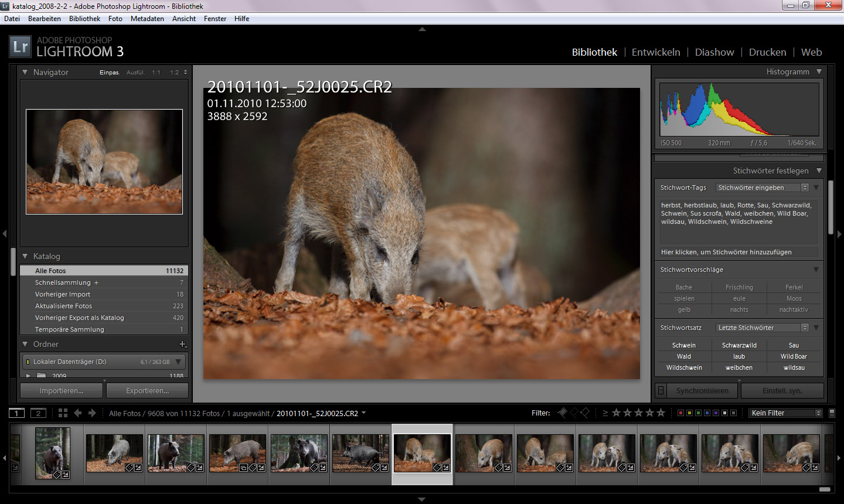Viewport: 844px width, 504px height.
Task: Click to add keywords field
Action: (x=738, y=252)
